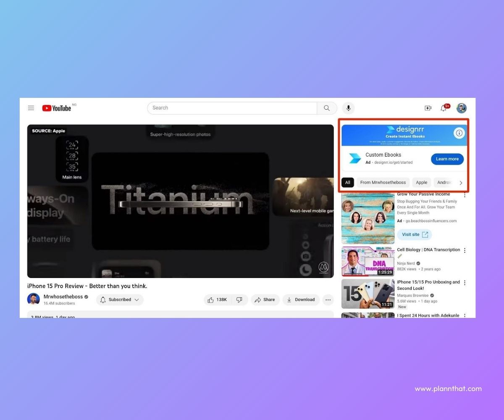
Task: Open the Mrwhosetheboss channel avatar
Action: click(x=34, y=299)
